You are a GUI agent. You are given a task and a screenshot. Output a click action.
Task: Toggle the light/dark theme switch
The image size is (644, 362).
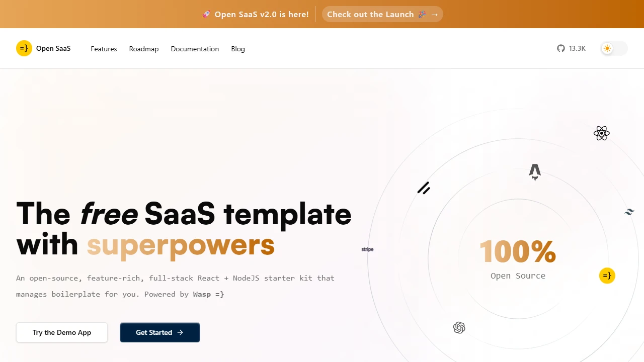click(613, 48)
